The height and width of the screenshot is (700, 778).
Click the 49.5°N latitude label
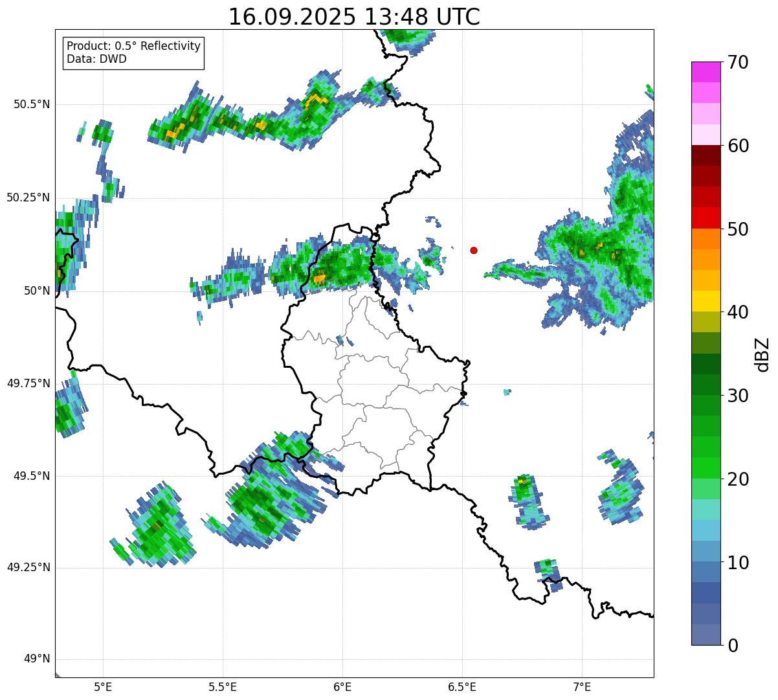click(32, 476)
